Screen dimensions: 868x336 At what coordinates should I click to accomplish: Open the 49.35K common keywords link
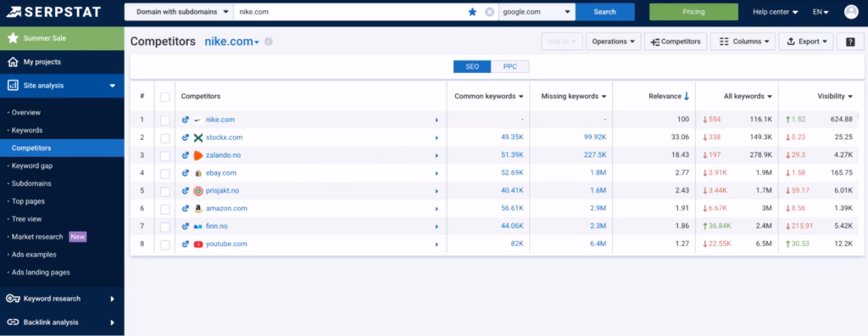pyautogui.click(x=512, y=137)
